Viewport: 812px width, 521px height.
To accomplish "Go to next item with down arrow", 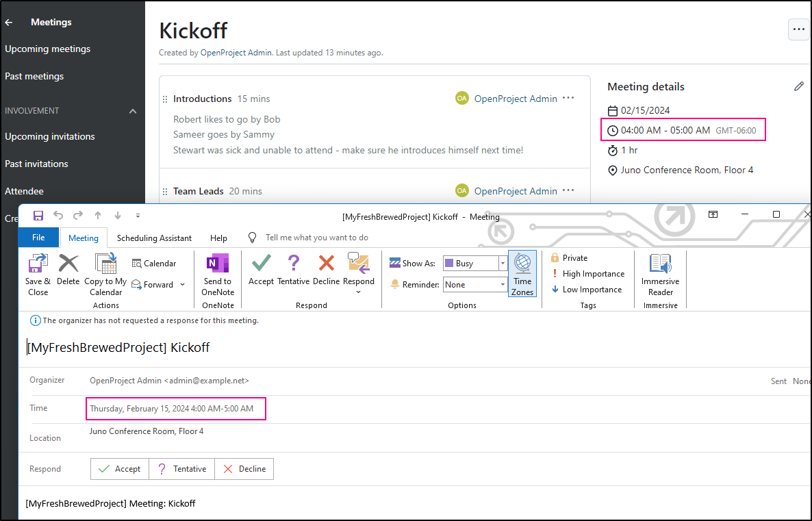I will point(118,216).
